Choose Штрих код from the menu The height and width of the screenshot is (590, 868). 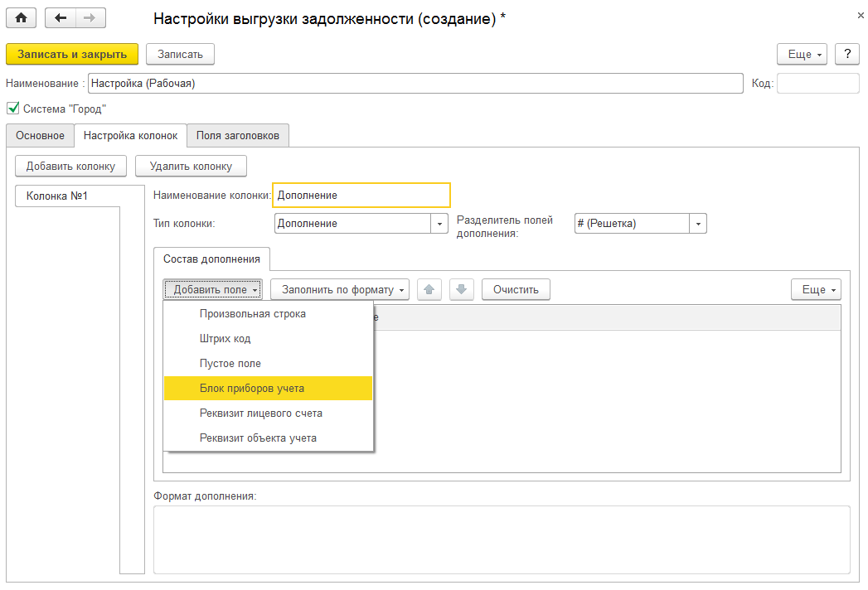[x=269, y=339]
